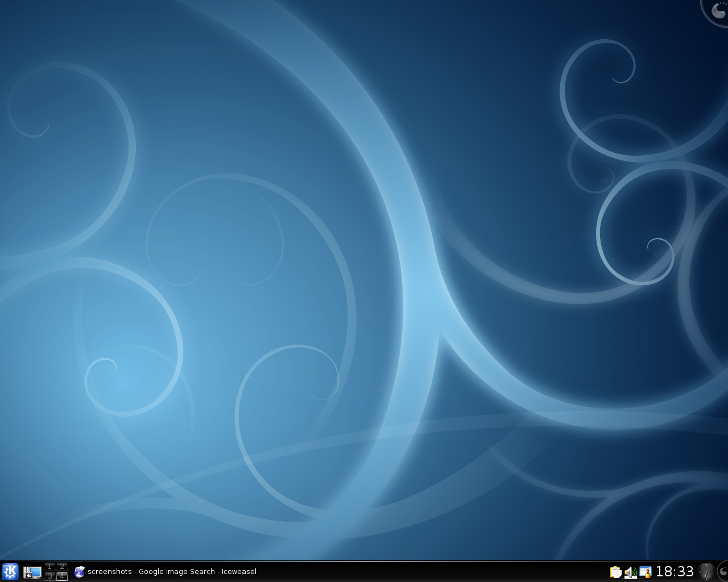Click the 18:33 digital clock
The height and width of the screenshot is (582, 728).
675,572
